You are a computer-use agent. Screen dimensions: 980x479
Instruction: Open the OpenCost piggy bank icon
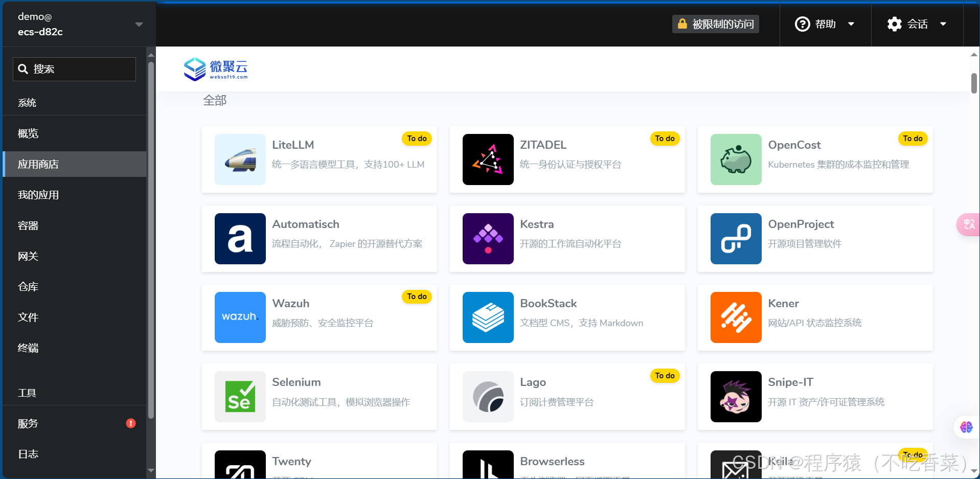[x=736, y=159]
